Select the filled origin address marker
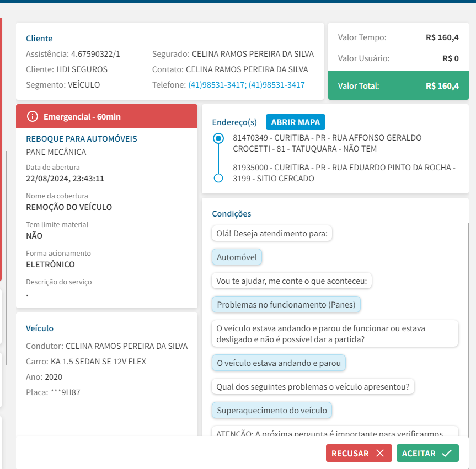Image resolution: width=476 pixels, height=469 pixels. tap(218, 138)
